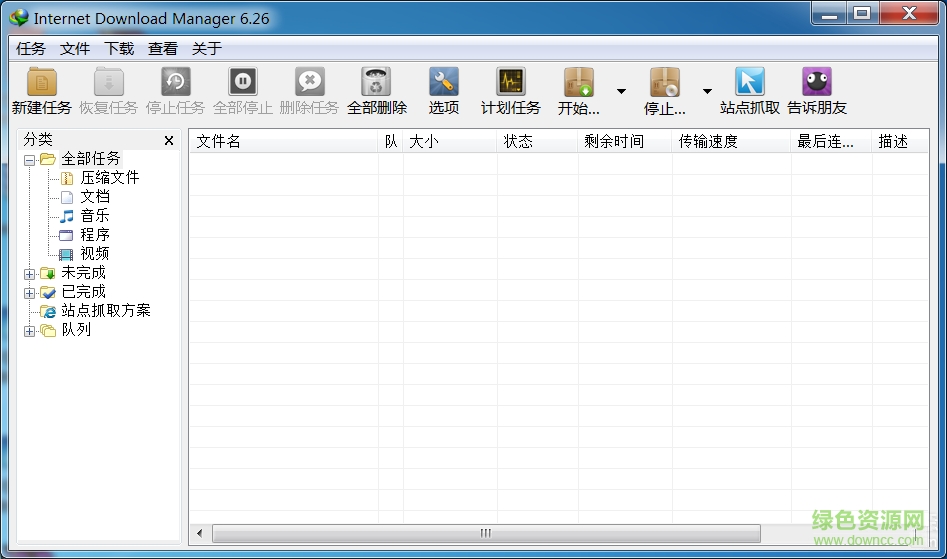Screen dimensions: 947x559
Task: Click the 全部停止 pause icon
Action: [243, 82]
